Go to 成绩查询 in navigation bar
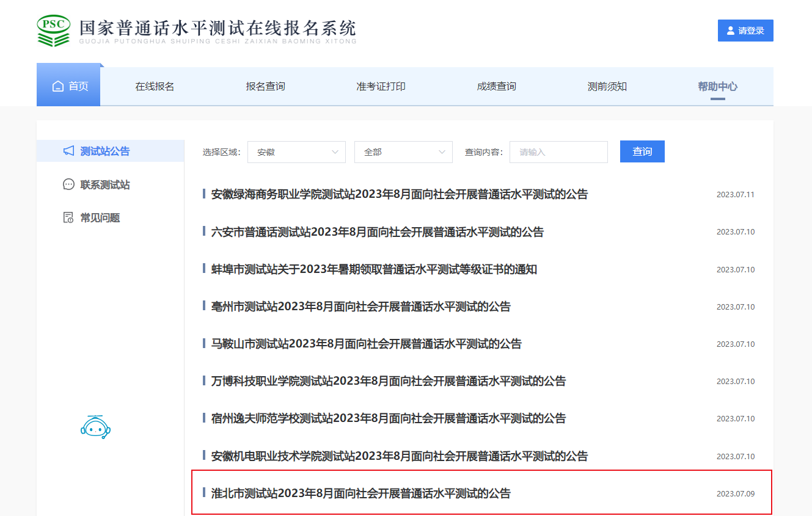The image size is (812, 516). coord(496,87)
